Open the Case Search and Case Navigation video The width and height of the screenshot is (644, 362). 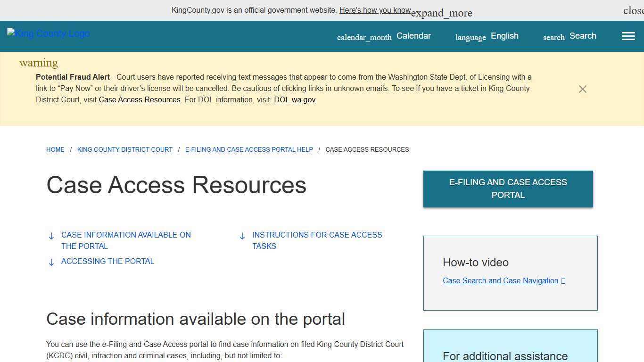500,280
